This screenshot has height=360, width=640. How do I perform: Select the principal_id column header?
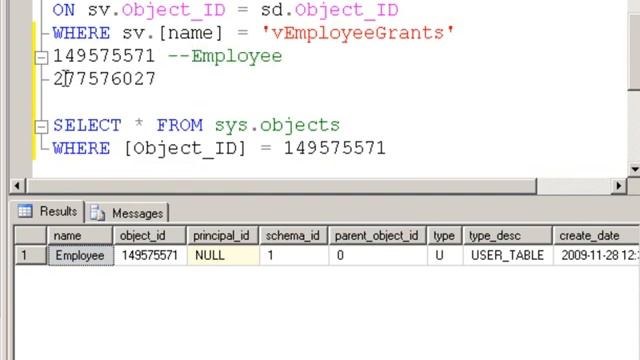click(x=223, y=236)
